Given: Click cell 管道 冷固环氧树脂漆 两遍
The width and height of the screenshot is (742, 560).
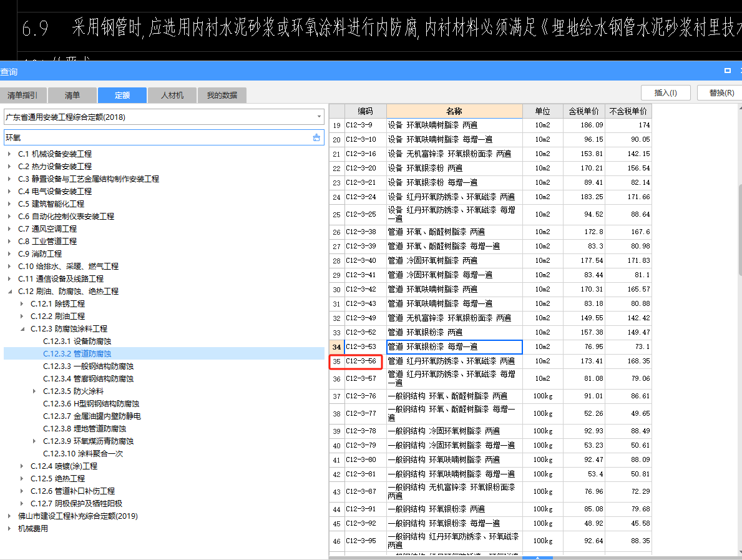Looking at the screenshot, I should [x=454, y=260].
